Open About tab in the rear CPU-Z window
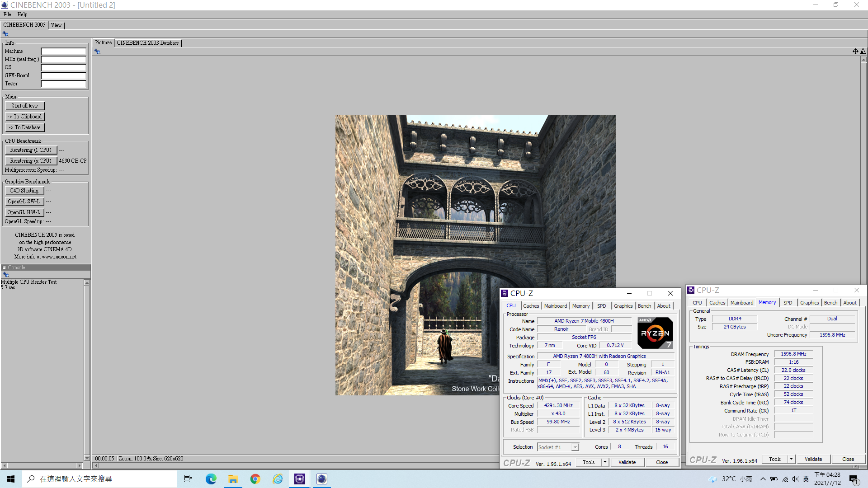 (x=850, y=303)
